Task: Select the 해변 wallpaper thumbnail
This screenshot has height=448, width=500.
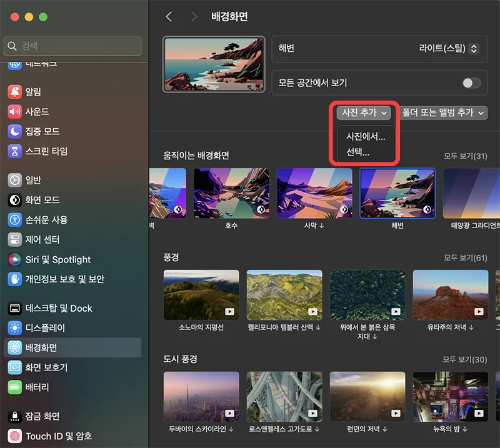Action: pos(397,193)
